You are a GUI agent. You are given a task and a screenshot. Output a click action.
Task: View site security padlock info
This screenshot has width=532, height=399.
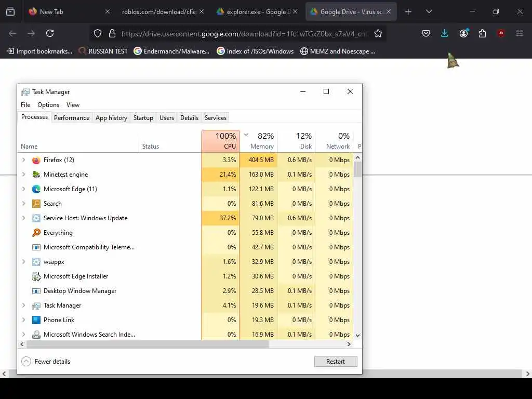coord(112,33)
